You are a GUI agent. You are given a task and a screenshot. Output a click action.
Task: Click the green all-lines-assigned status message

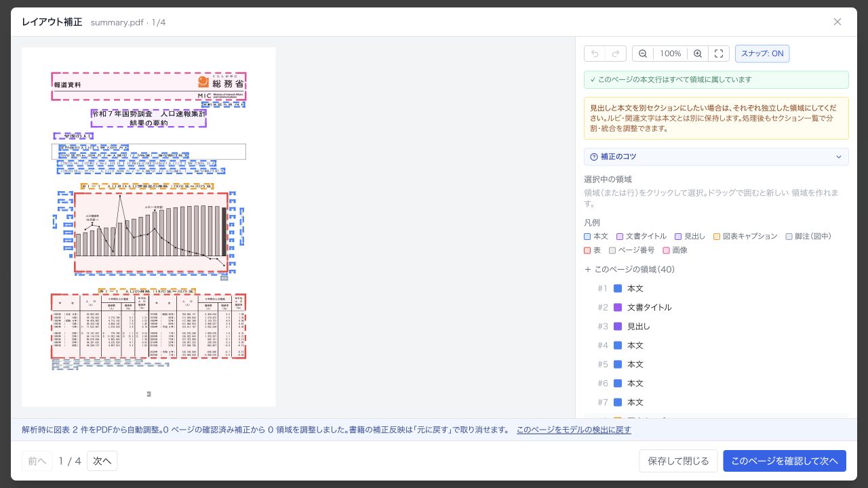pyautogui.click(x=716, y=79)
